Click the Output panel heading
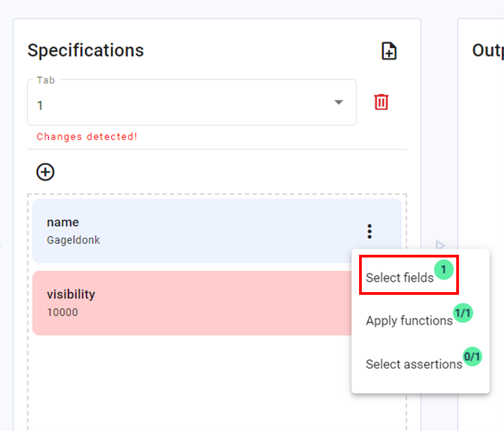504x431 pixels. point(488,51)
